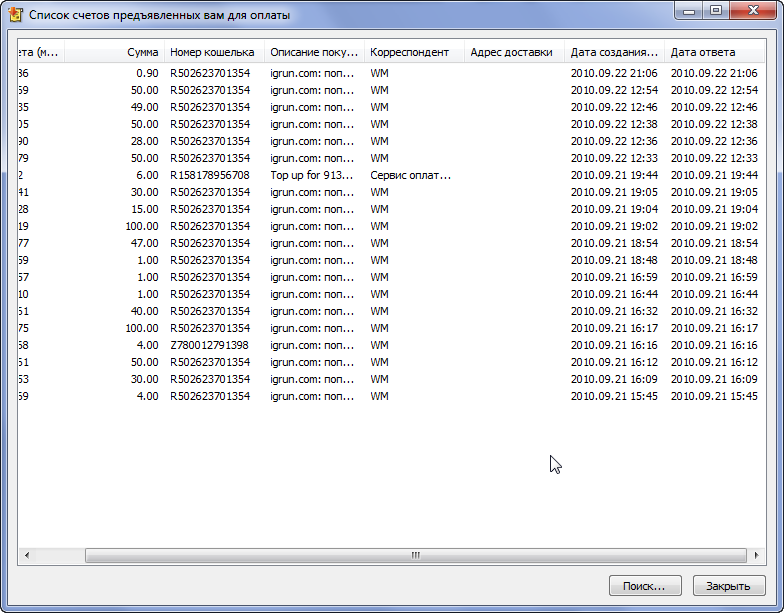The width and height of the screenshot is (784, 613).
Task: Sort by the Корреспондент column header
Action: pos(414,52)
